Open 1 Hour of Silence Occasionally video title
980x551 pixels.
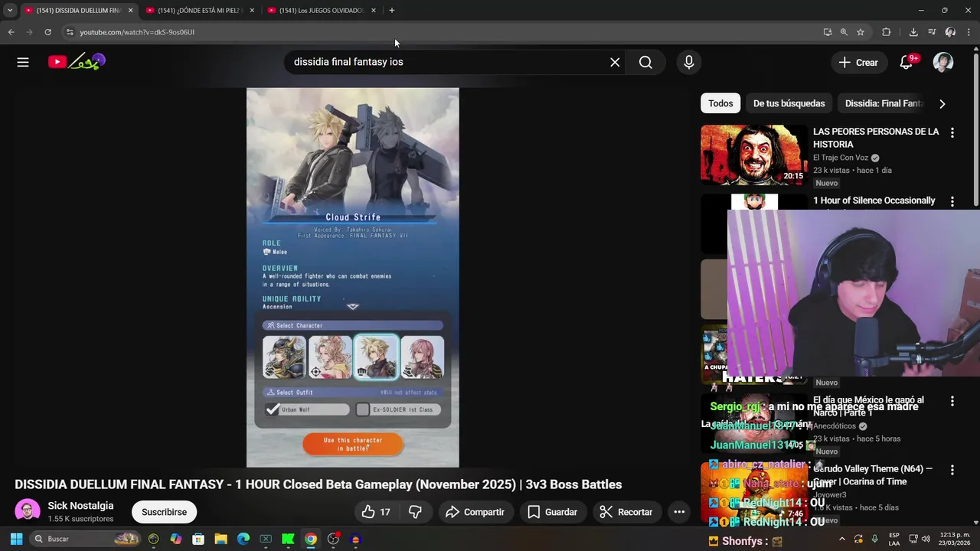click(x=874, y=201)
